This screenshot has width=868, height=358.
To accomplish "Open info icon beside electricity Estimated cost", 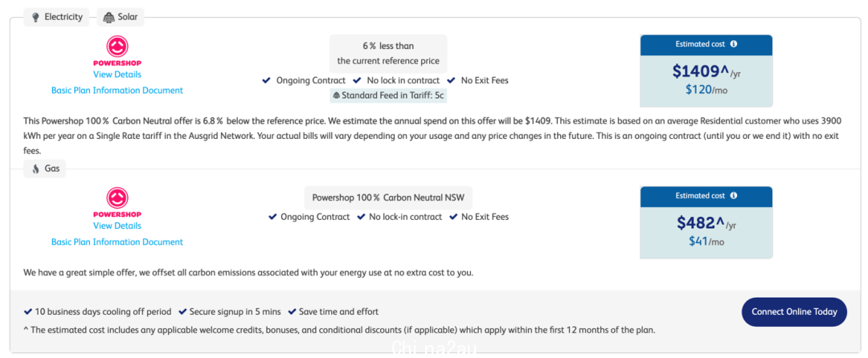I will 734,44.
